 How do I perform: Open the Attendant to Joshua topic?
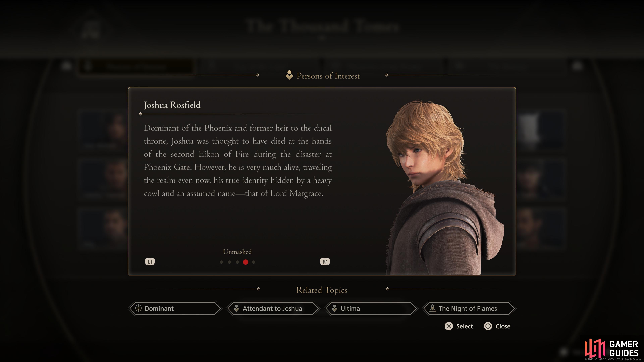pyautogui.click(x=273, y=308)
